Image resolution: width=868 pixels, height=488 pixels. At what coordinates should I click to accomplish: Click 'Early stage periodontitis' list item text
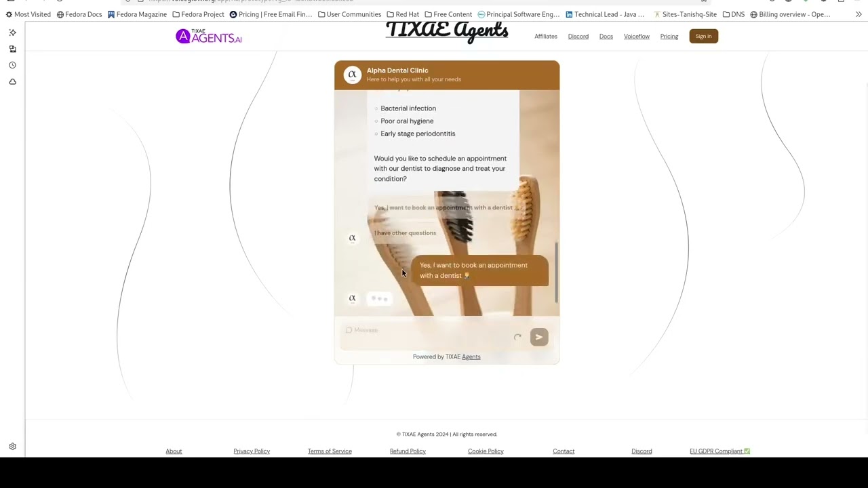(418, 134)
